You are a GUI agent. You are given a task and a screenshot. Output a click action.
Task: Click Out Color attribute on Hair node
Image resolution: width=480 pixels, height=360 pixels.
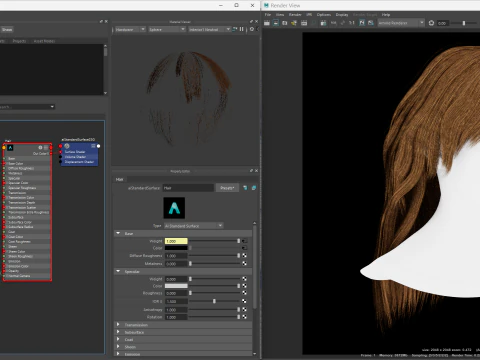(x=40, y=154)
